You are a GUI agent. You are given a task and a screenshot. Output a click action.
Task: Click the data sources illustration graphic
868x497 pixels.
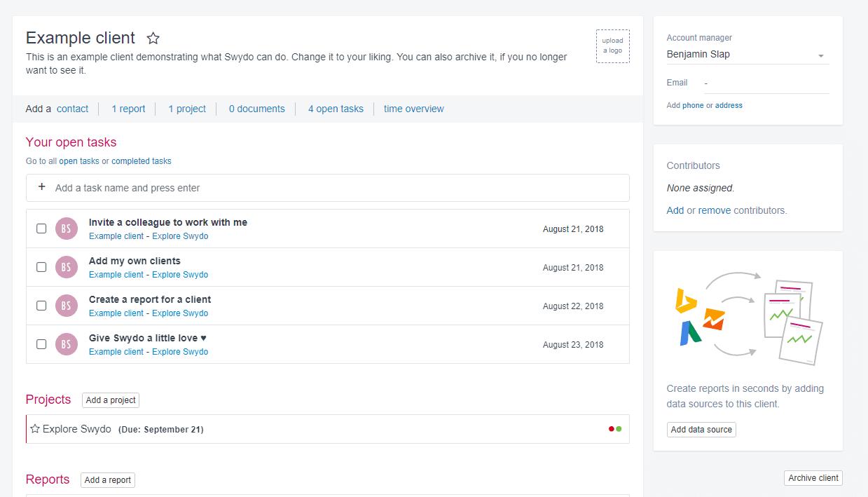[x=748, y=319]
